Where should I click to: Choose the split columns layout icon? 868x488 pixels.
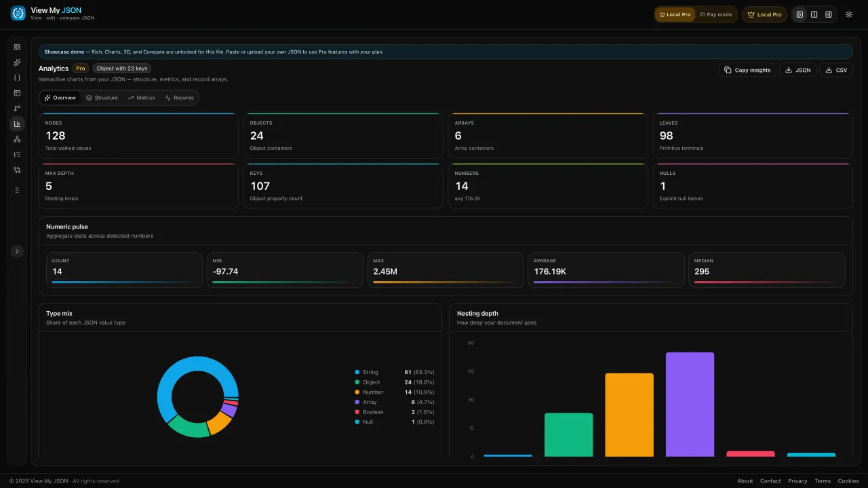click(814, 14)
